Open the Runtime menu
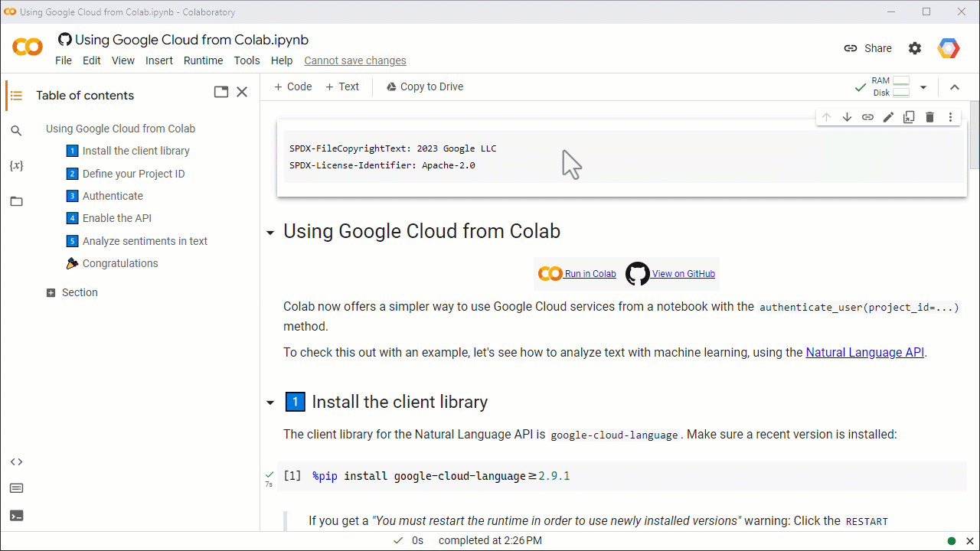The width and height of the screenshot is (980, 551). click(203, 60)
